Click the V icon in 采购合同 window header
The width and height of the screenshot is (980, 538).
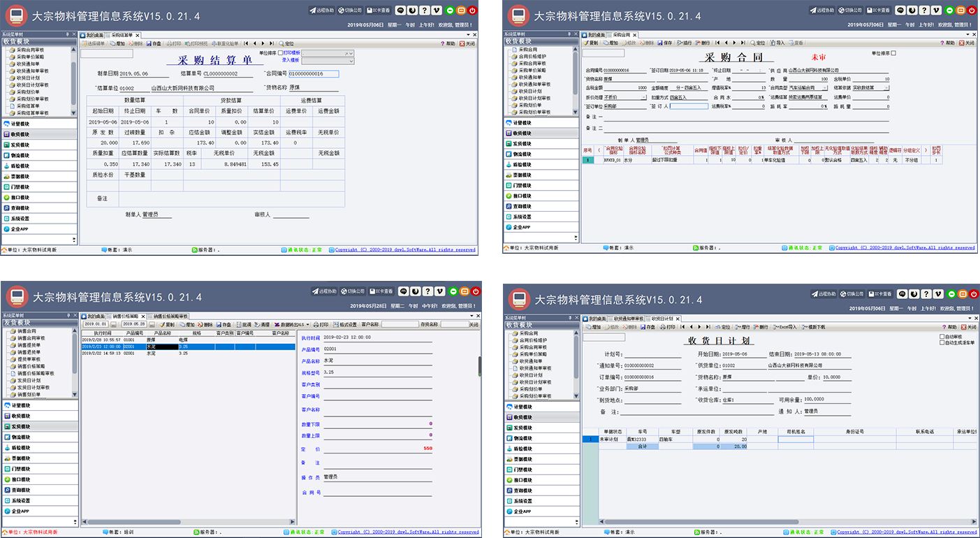coord(937,10)
